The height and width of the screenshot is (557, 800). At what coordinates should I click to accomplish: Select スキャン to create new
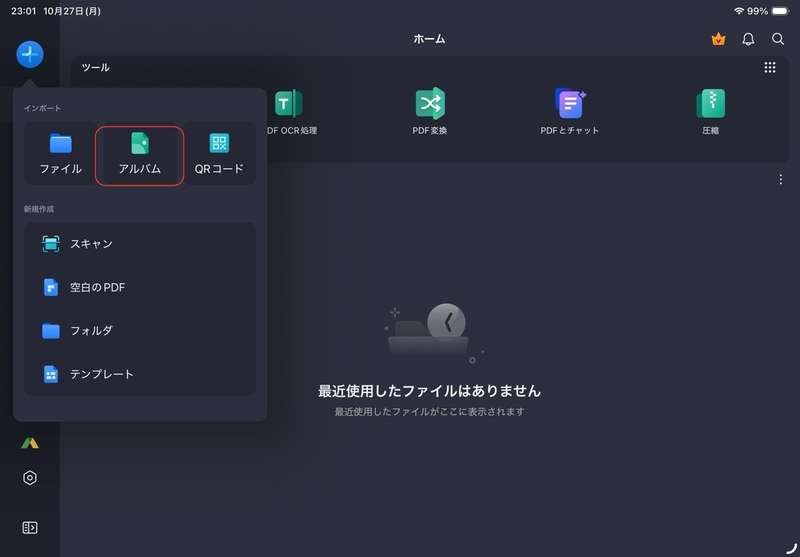pos(140,244)
